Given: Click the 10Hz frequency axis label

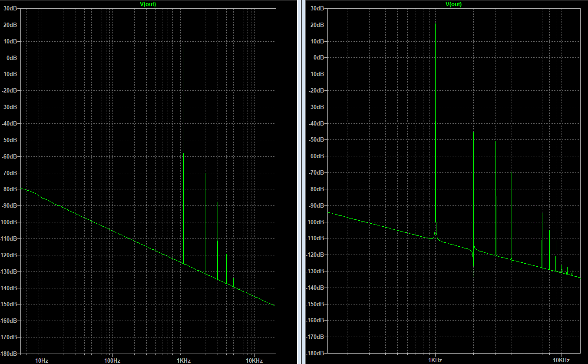Looking at the screenshot, I should tap(41, 361).
